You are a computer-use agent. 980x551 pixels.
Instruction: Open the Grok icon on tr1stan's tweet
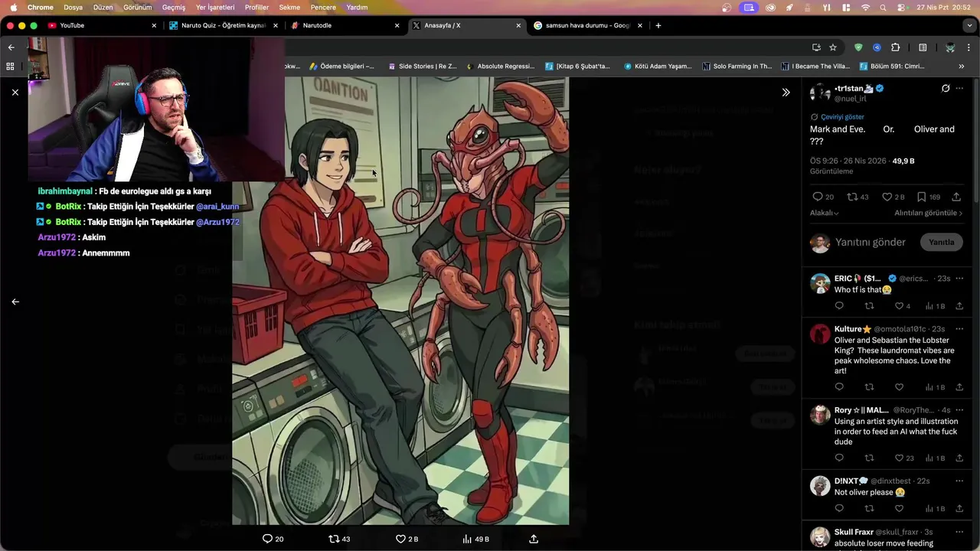pos(946,89)
